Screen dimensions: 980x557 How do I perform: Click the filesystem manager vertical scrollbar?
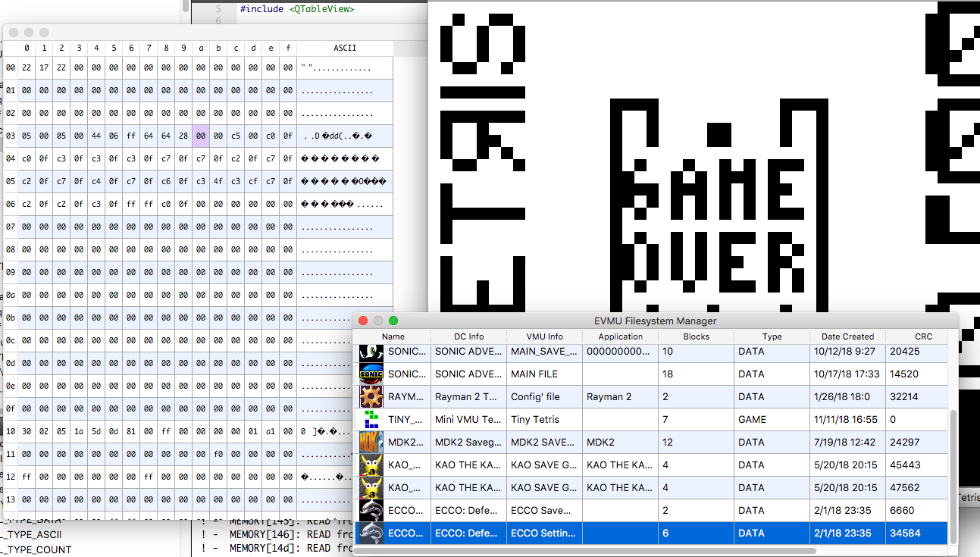click(954, 477)
